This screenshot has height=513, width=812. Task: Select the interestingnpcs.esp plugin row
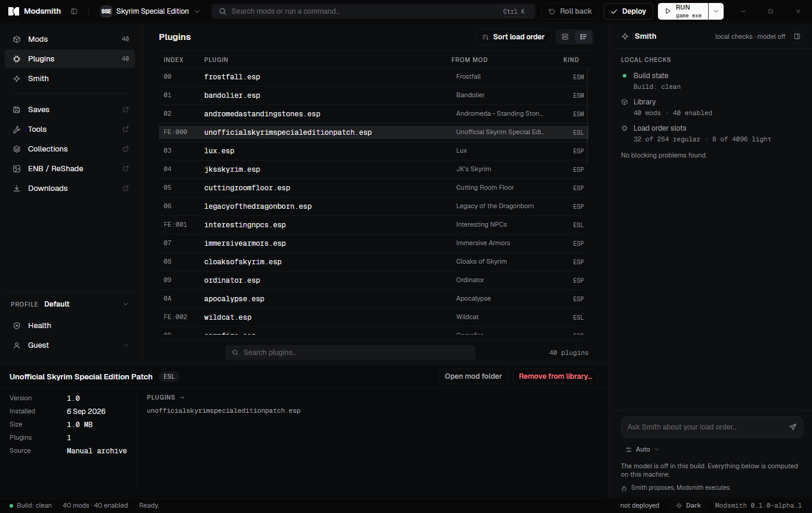pyautogui.click(x=374, y=225)
